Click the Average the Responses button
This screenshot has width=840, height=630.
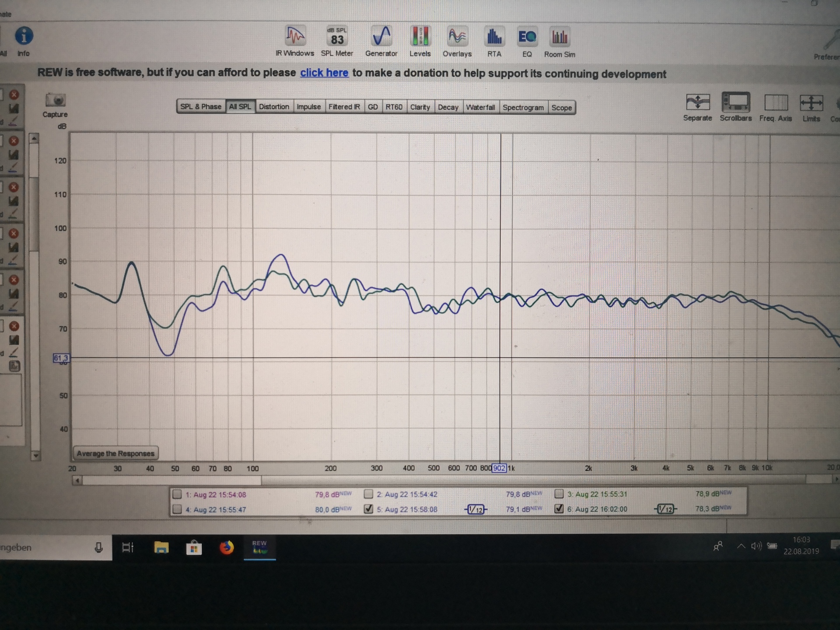tap(115, 453)
